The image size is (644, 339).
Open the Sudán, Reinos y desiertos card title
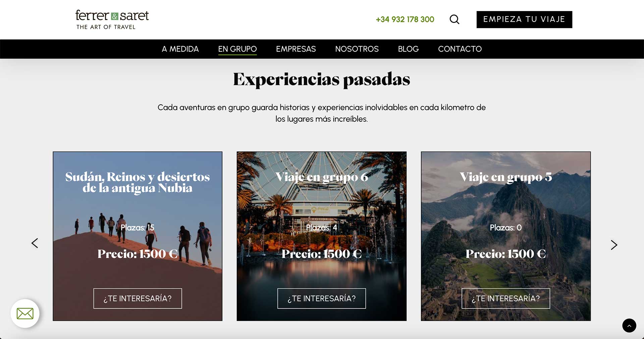(138, 182)
